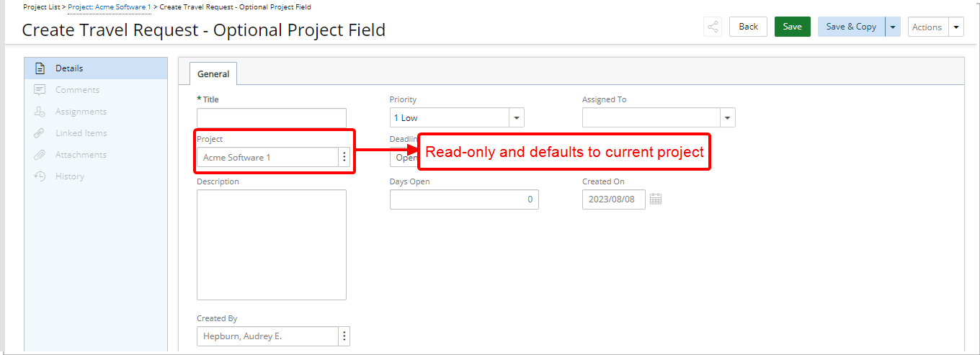This screenshot has height=355, width=980.
Task: Click the share icon in header
Action: 713,27
